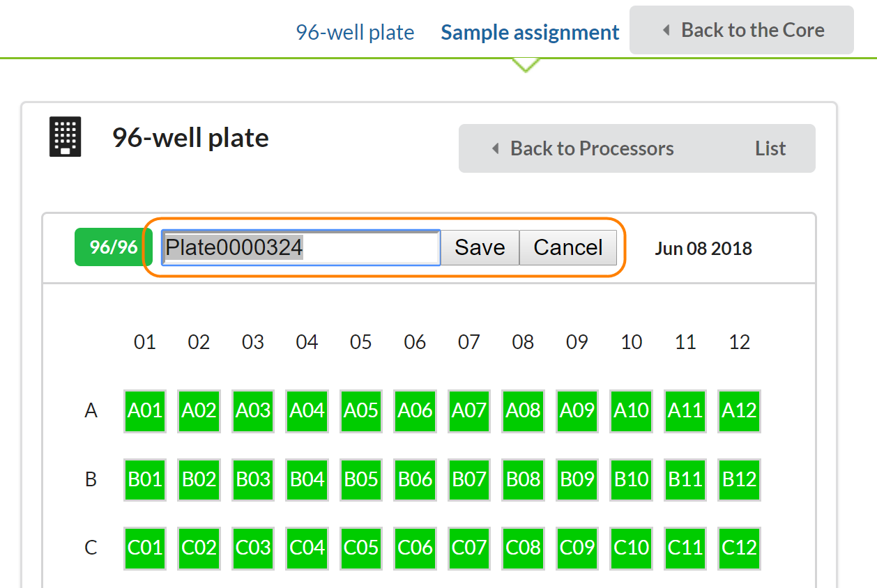Viewport: 877px width, 588px height.
Task: Select well B11
Action: pyautogui.click(x=685, y=479)
